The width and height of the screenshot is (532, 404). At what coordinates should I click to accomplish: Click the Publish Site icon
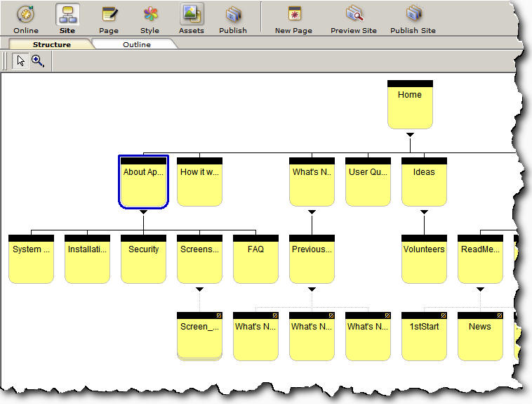click(x=413, y=13)
